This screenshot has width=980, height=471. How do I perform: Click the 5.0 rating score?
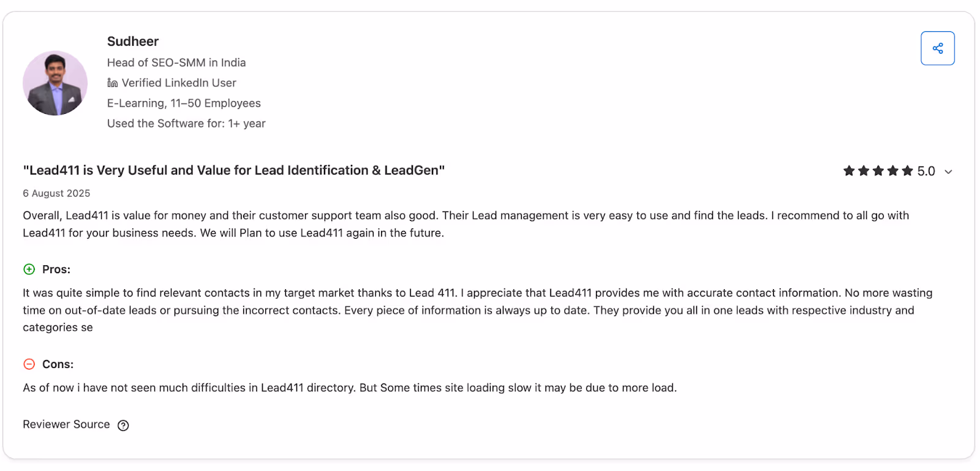click(x=926, y=171)
